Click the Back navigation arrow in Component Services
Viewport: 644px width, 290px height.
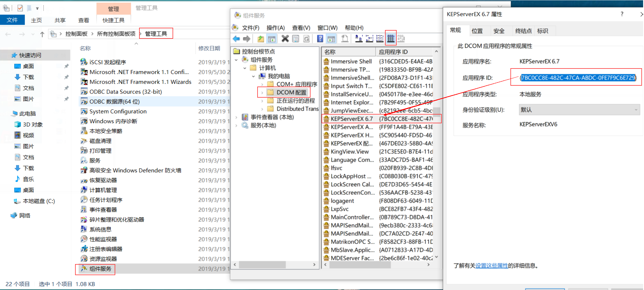point(236,38)
